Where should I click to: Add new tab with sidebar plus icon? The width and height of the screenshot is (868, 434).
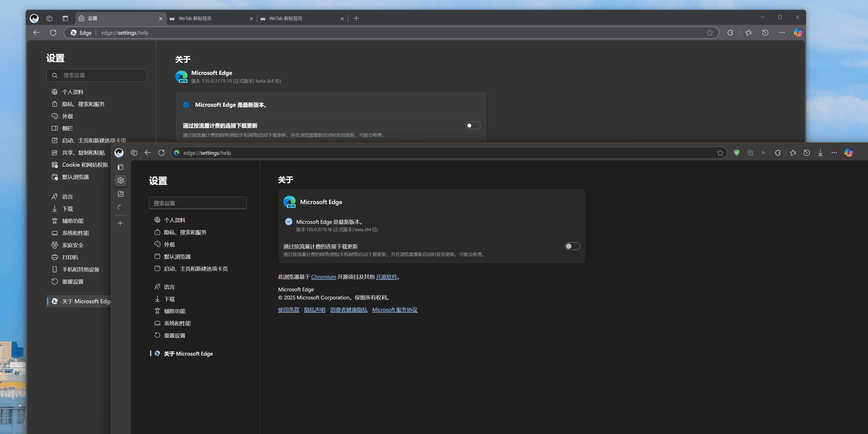point(120,223)
